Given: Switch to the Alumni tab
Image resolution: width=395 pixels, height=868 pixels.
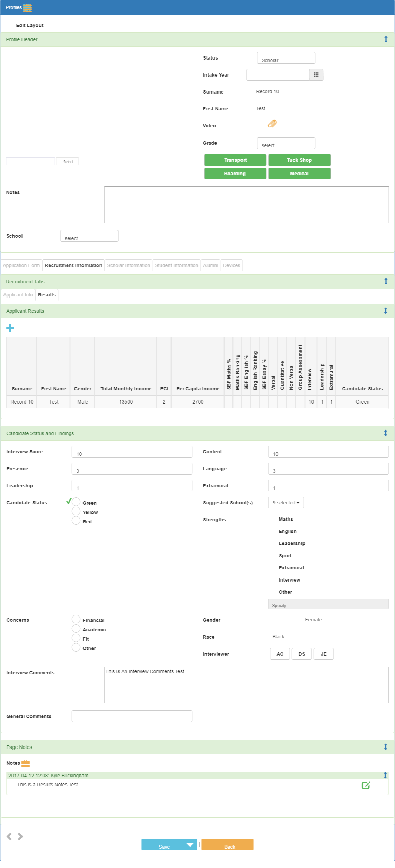Looking at the screenshot, I should (x=211, y=266).
